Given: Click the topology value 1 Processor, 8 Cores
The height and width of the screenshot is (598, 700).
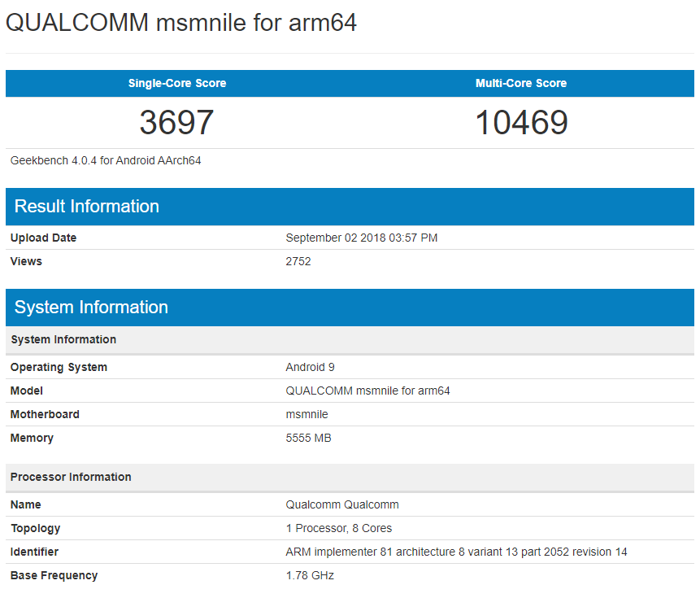Looking at the screenshot, I should [x=339, y=528].
